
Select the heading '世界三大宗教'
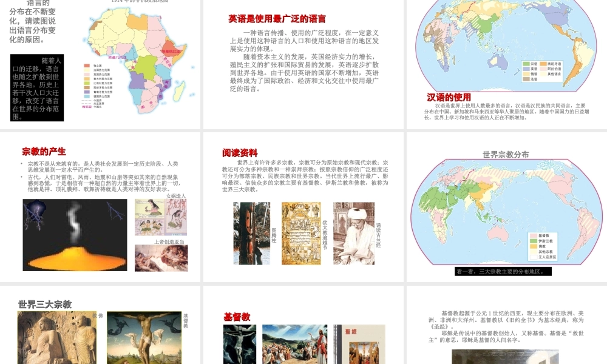[x=45, y=305]
